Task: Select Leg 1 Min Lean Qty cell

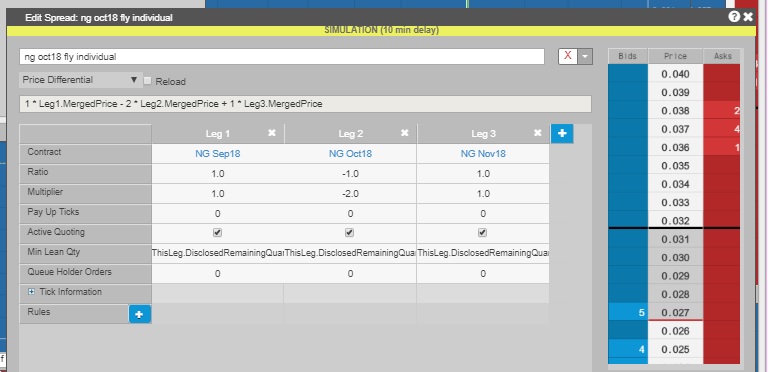Action: (x=217, y=253)
